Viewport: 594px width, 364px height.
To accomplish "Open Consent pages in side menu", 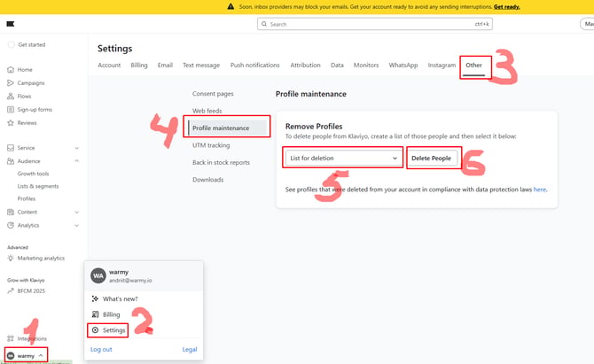I will 213,94.
